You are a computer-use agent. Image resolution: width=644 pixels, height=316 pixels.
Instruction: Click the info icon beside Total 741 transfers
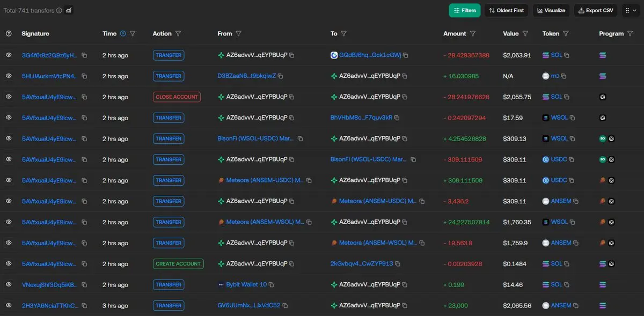click(59, 10)
